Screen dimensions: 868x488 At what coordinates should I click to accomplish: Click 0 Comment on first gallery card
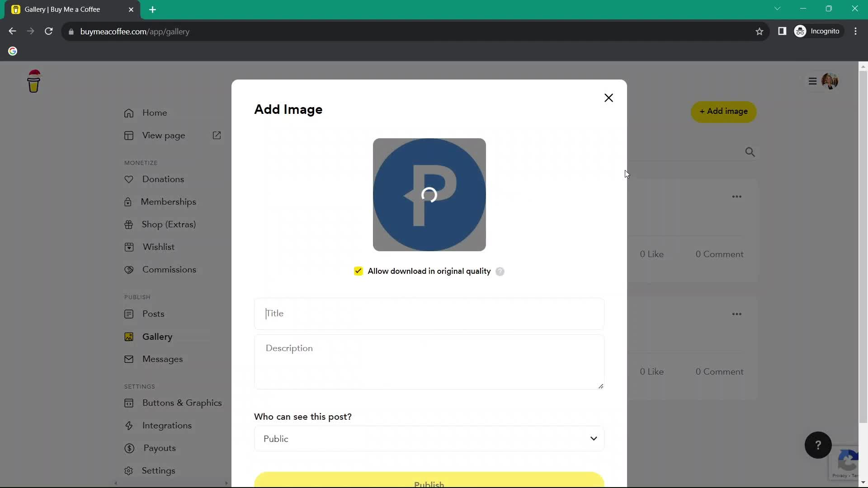tap(719, 254)
